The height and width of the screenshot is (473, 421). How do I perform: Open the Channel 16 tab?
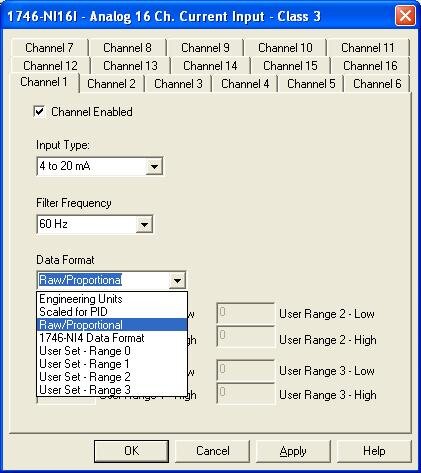point(370,66)
